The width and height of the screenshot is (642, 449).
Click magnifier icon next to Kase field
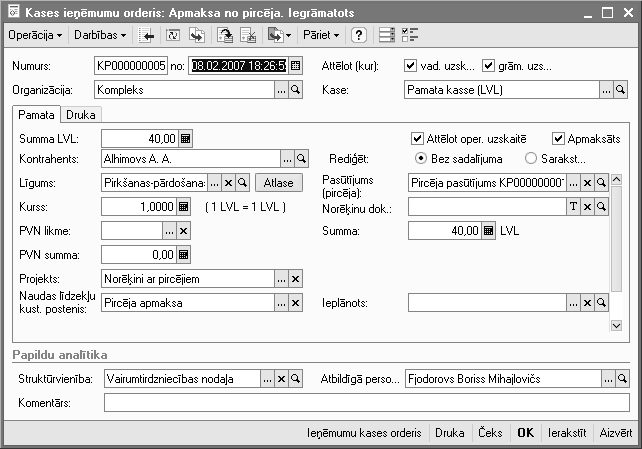(x=620, y=90)
